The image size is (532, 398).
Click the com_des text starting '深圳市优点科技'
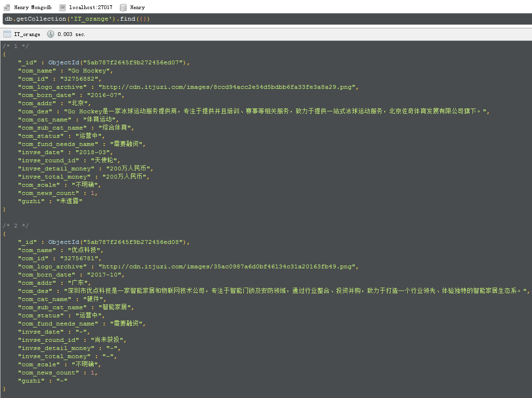tap(295, 291)
